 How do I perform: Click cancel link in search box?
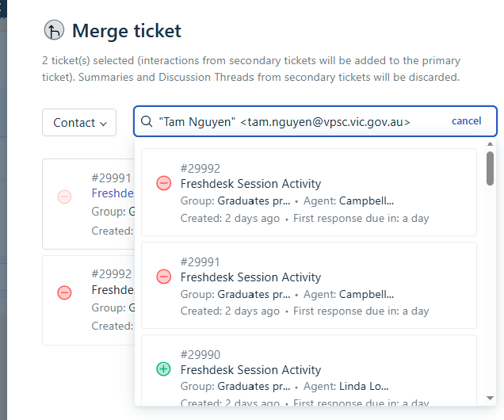click(467, 120)
